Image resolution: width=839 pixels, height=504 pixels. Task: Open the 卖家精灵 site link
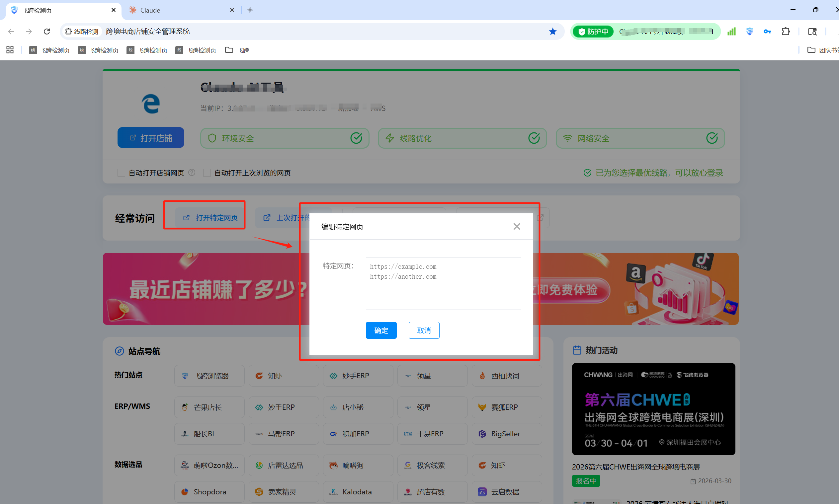tap(284, 492)
